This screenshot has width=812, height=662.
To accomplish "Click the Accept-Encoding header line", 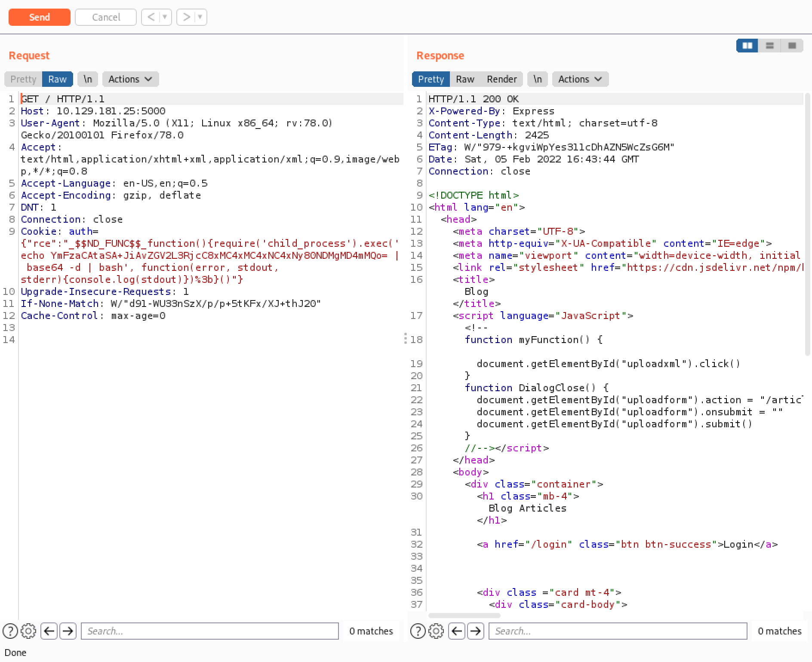I will click(x=111, y=195).
